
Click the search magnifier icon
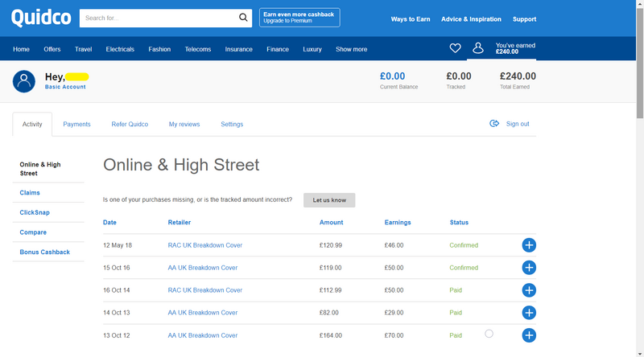point(243,18)
